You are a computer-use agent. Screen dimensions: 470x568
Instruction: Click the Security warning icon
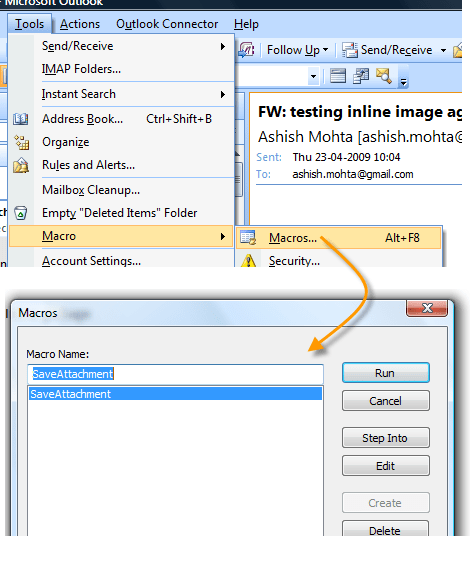tap(249, 260)
